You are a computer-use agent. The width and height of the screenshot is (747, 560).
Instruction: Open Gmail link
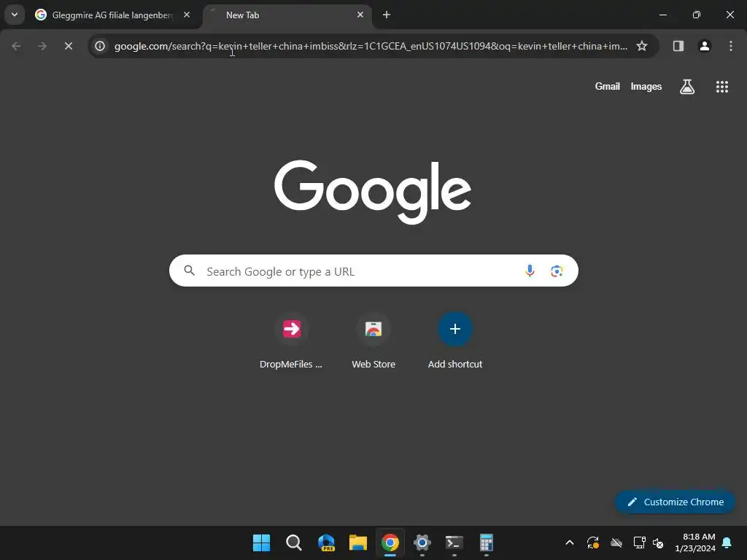click(608, 87)
